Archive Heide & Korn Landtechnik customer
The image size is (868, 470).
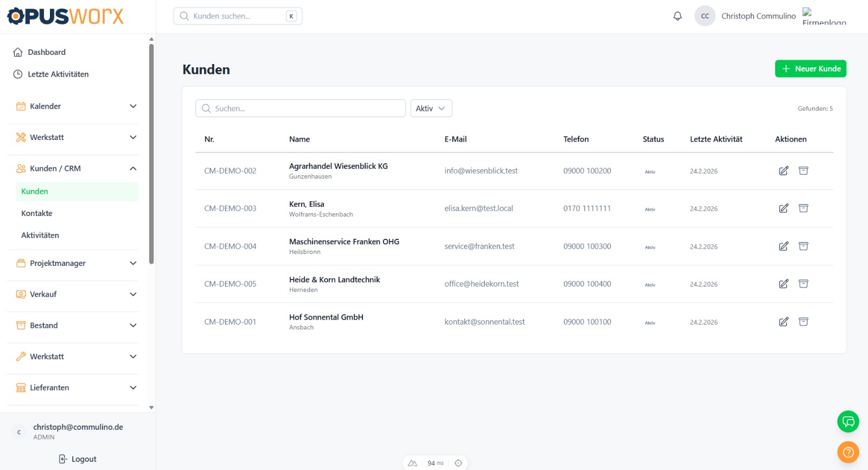[803, 284]
